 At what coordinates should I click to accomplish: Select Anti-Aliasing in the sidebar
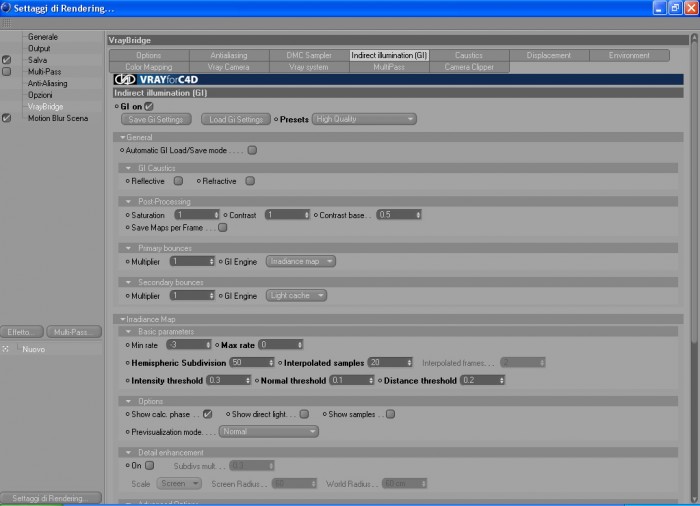pyautogui.click(x=47, y=83)
